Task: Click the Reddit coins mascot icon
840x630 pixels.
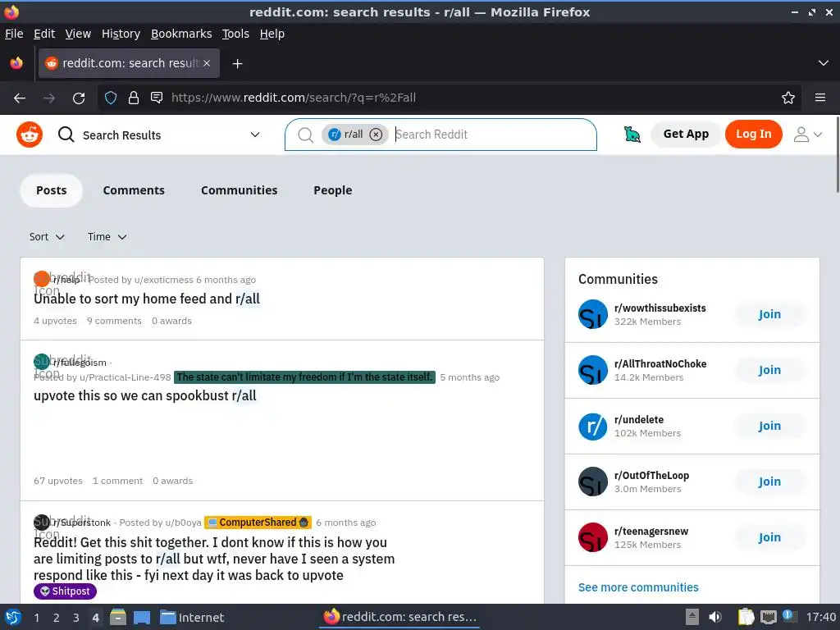Action: tap(632, 135)
